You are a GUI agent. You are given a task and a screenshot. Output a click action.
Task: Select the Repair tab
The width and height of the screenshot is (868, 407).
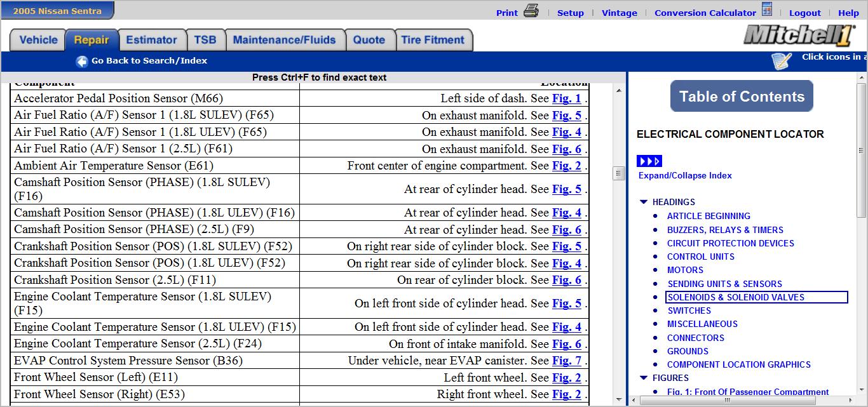[x=92, y=40]
